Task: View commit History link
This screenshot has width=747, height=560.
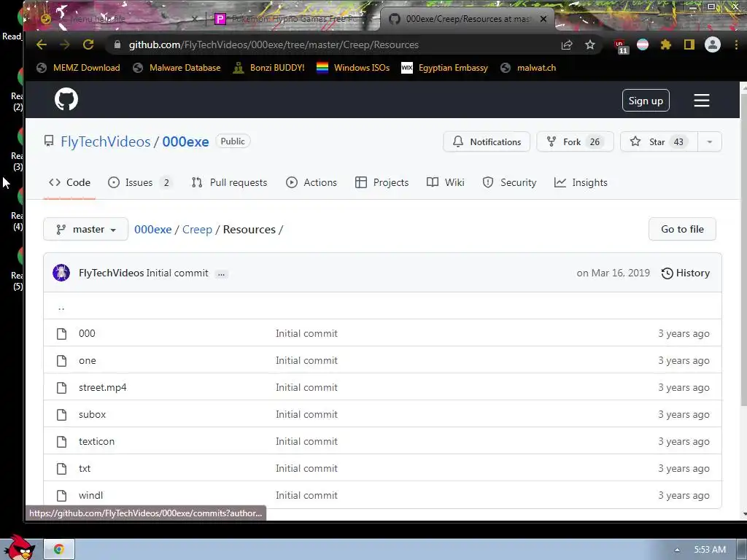Action: [686, 273]
